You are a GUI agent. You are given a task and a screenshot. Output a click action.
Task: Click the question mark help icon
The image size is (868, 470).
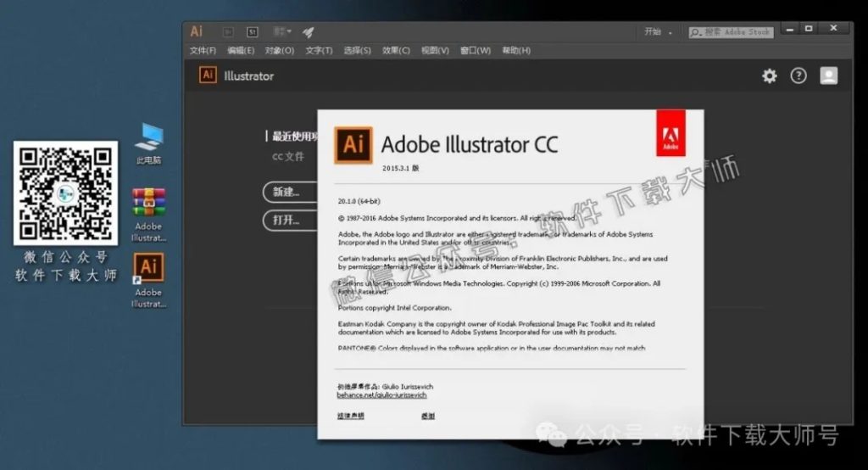(798, 76)
